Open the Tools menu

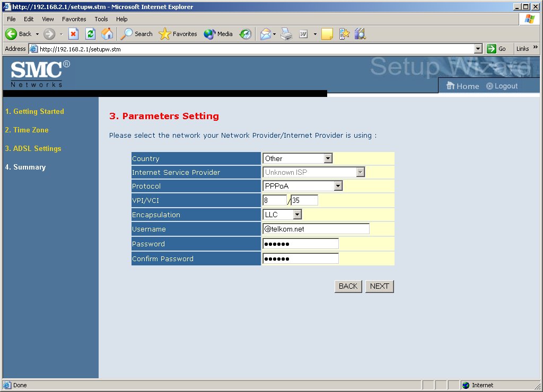[x=101, y=19]
